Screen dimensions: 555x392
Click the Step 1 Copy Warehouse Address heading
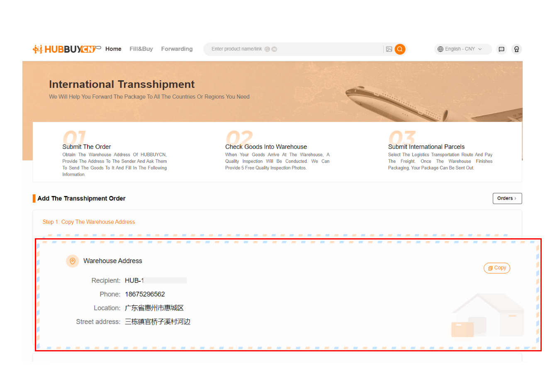(89, 222)
